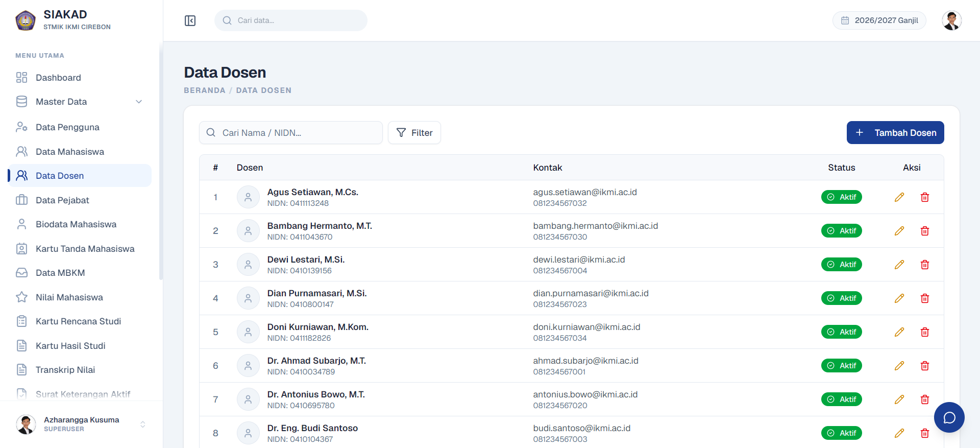This screenshot has height=448, width=980.
Task: Delete Doni Kurniawan using the trash icon
Action: (x=924, y=332)
